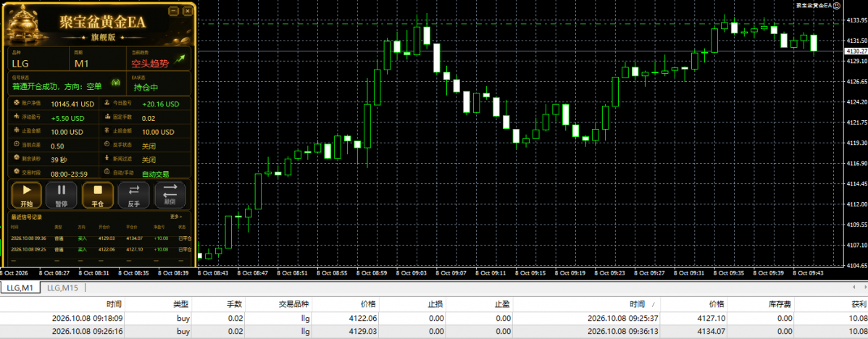868x339 pixels.
Task: Click the 暂停 (pause) button
Action: tap(62, 196)
